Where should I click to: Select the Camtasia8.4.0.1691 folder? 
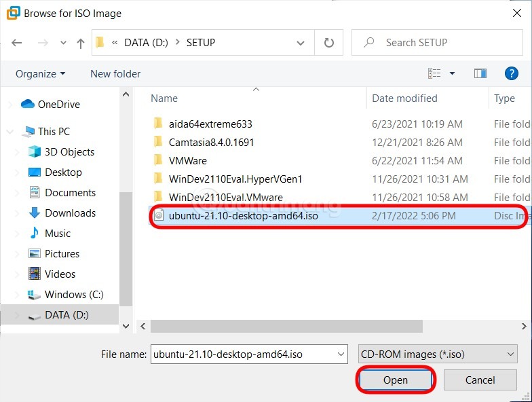211,143
